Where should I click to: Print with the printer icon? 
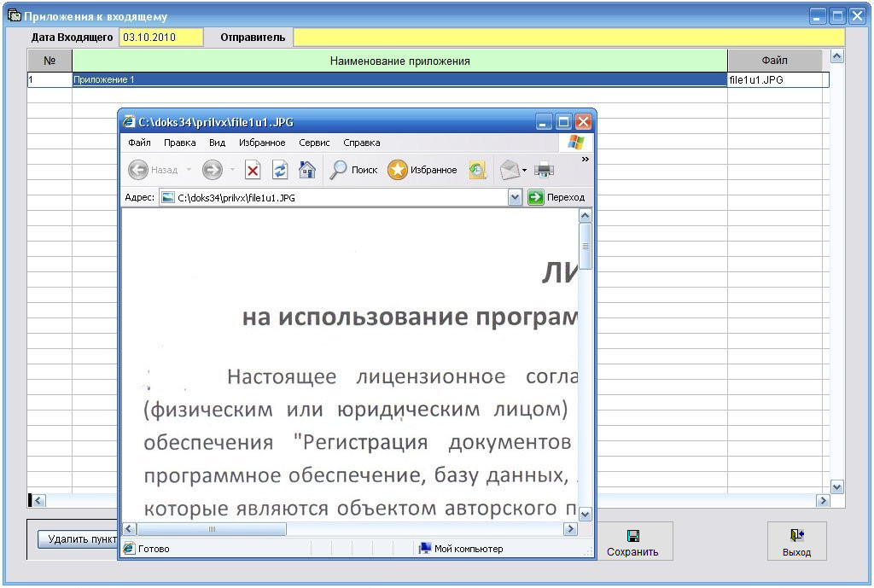coord(544,170)
